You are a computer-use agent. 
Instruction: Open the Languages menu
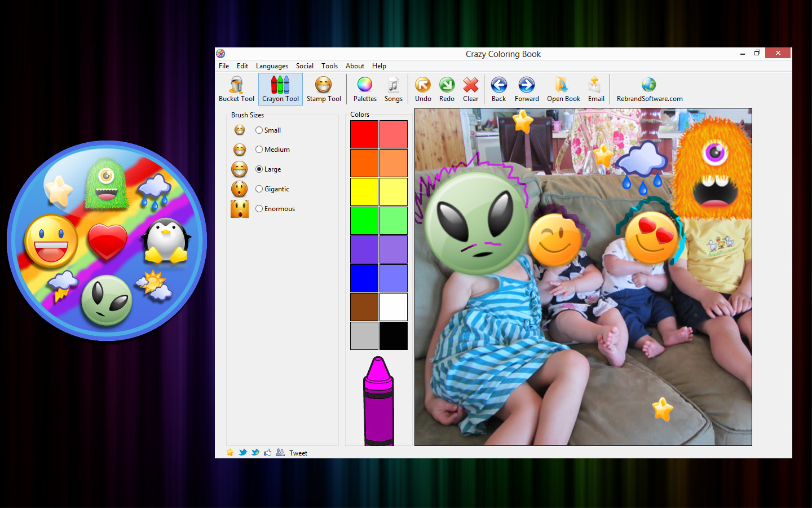click(x=272, y=66)
